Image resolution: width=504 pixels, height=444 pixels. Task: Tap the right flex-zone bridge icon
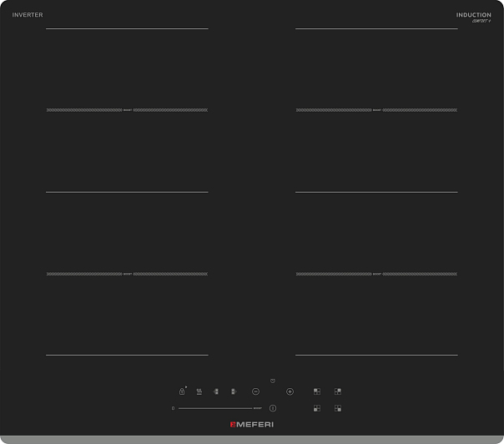coord(234,391)
